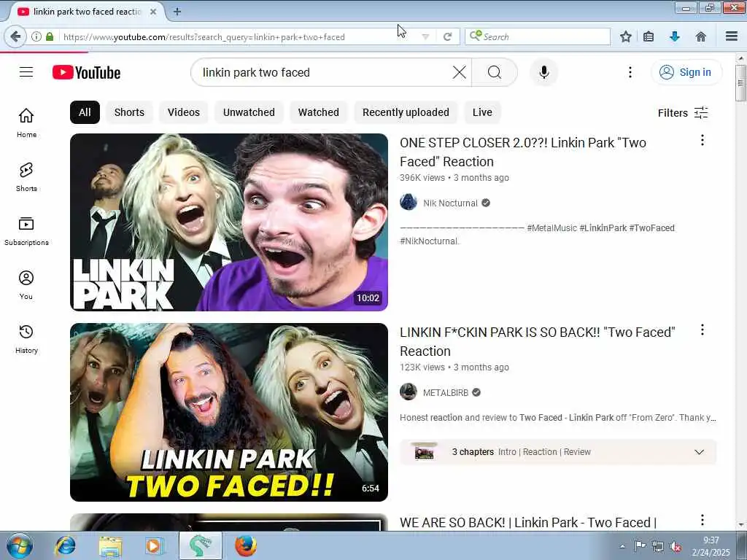Viewport: 747px width, 560px height.
Task: Launch Internet Explorer from taskbar
Action: (x=65, y=545)
